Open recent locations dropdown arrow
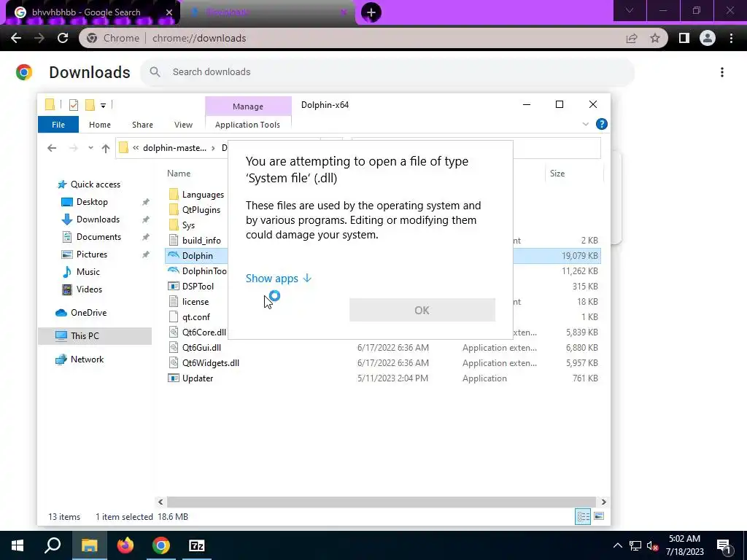 point(90,148)
